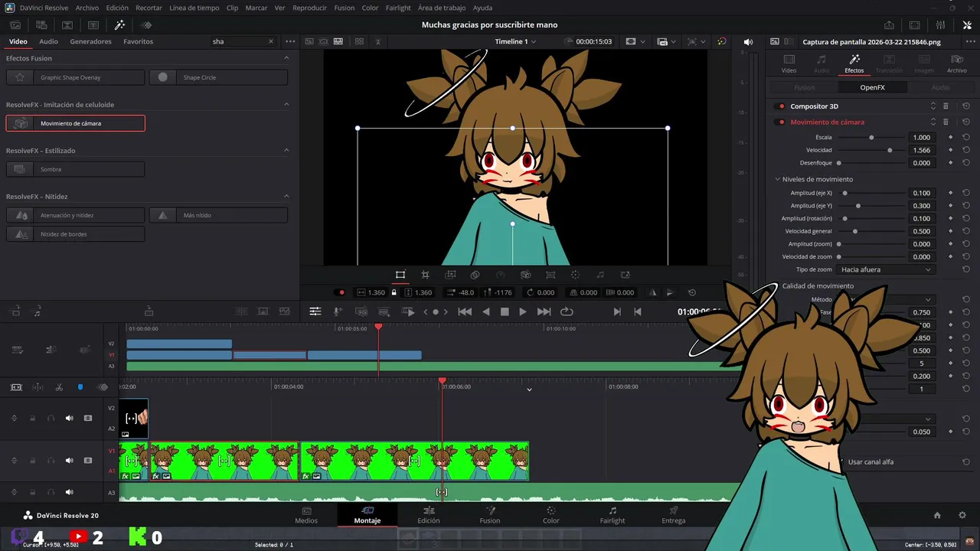Click the link zoom lock icon
This screenshot has height=551, width=980.
(x=394, y=292)
